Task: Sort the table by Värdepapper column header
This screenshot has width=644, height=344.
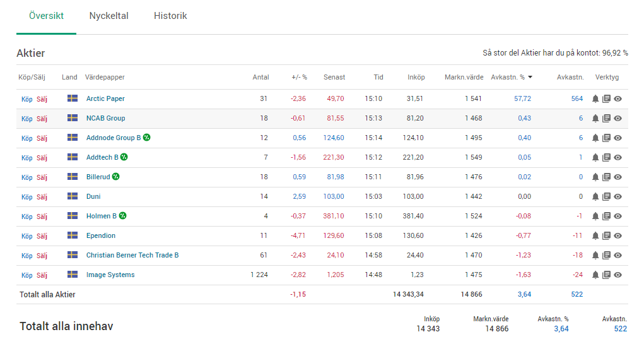Action: coord(105,78)
